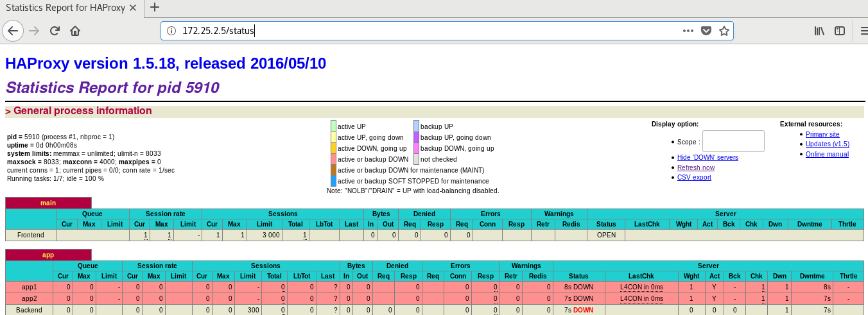
Task: Click the active UP green legend swatch
Action: click(x=334, y=126)
